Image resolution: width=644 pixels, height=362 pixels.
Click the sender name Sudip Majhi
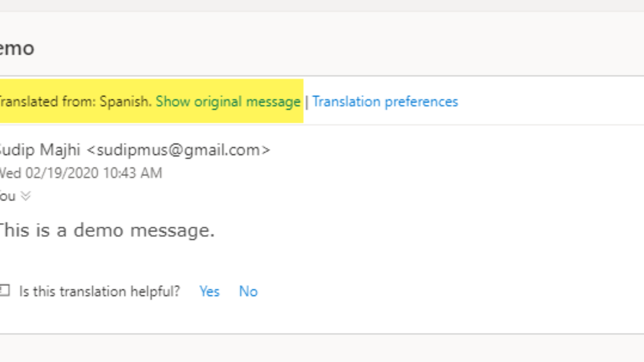40,150
